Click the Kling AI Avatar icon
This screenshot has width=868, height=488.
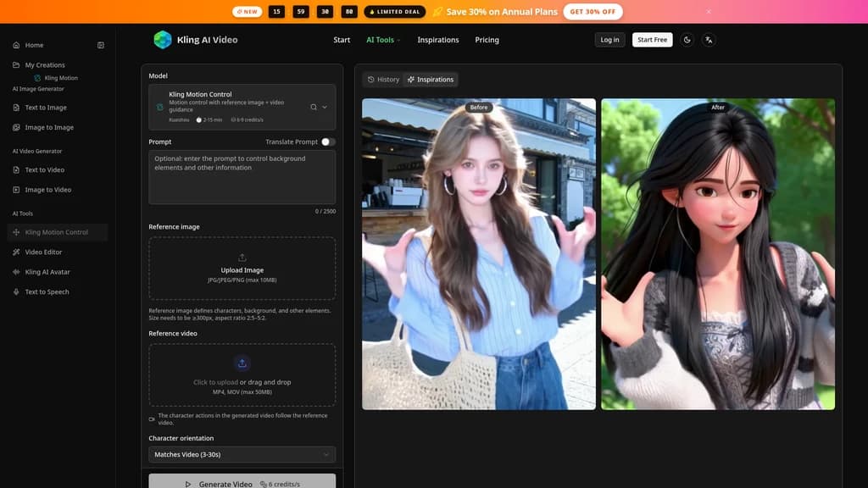point(16,272)
